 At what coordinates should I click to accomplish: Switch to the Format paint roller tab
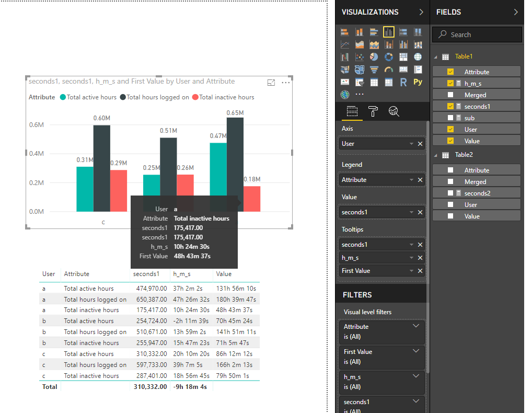click(x=373, y=111)
